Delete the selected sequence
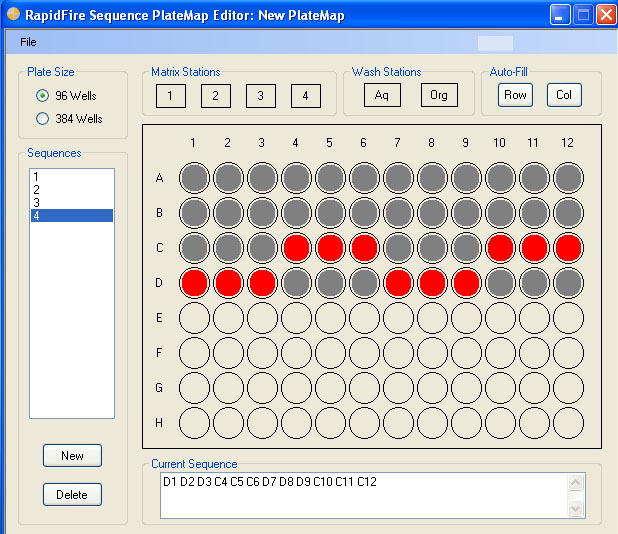This screenshot has width=618, height=534. pyautogui.click(x=72, y=495)
